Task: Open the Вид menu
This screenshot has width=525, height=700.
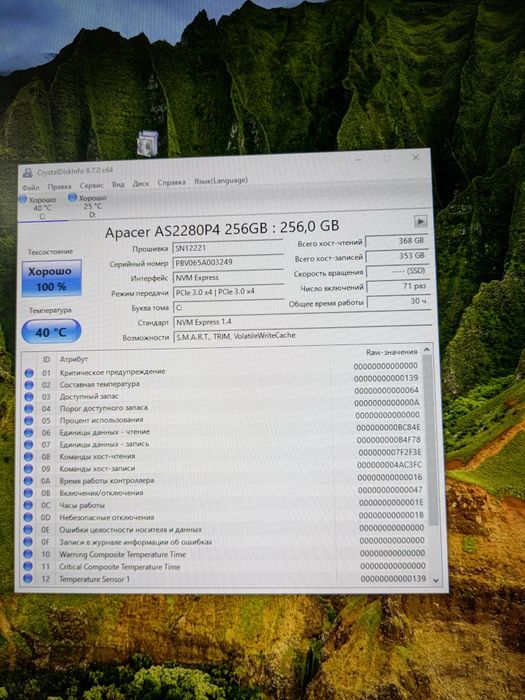Action: pyautogui.click(x=118, y=184)
